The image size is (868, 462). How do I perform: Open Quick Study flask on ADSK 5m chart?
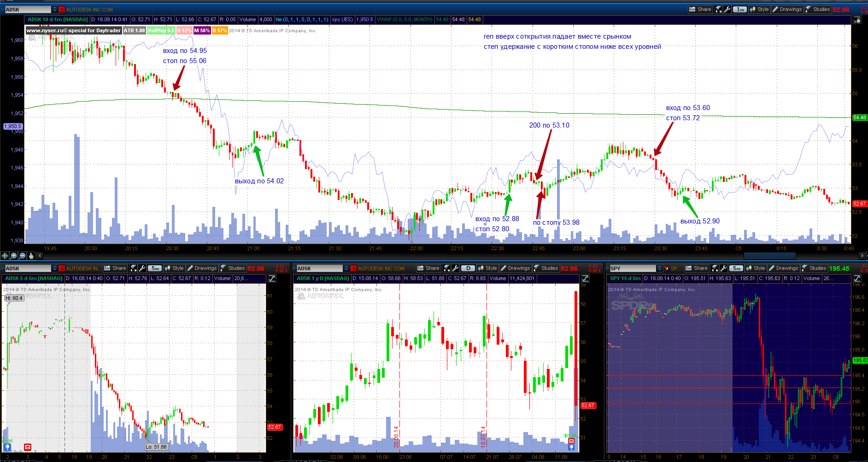click(x=133, y=268)
